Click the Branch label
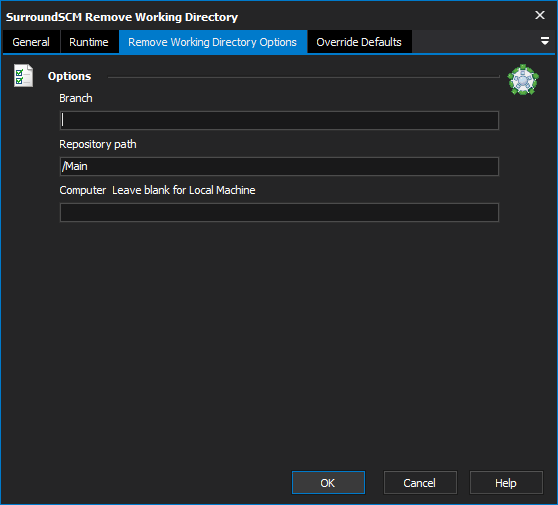The image size is (558, 505). click(x=76, y=98)
